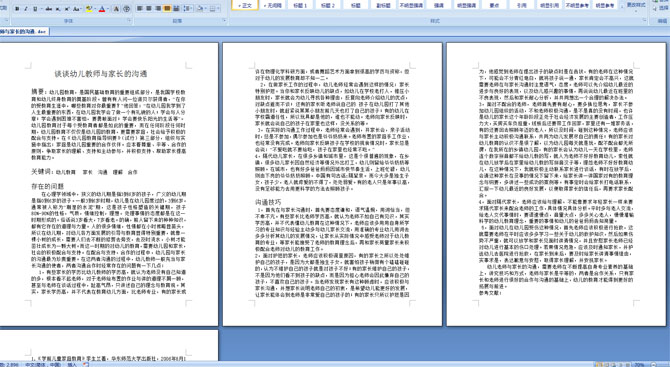The image size is (670, 367).
Task: Toggle subscript formatting
Action: [x=58, y=9]
